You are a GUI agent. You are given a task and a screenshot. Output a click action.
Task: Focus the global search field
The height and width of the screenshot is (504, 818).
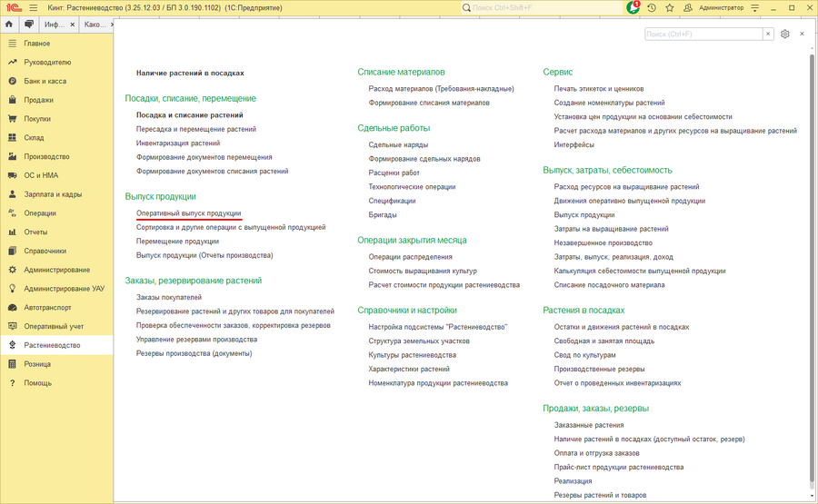(543, 8)
